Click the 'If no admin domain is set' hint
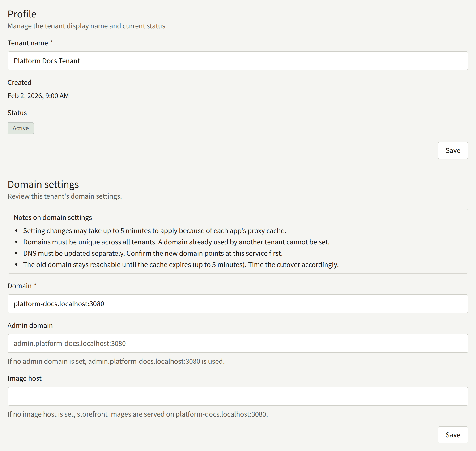Viewport: 476px width, 451px height. coord(116,361)
